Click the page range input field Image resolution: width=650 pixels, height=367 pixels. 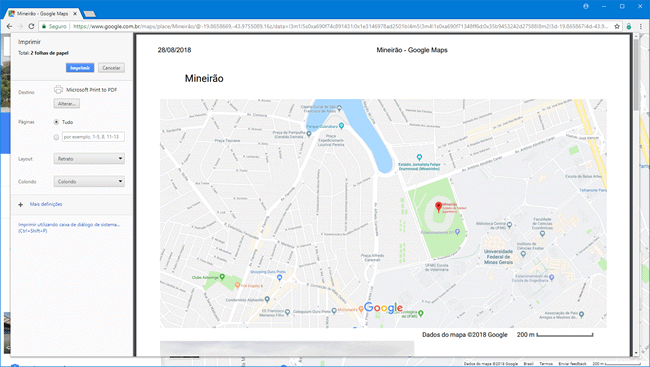point(93,136)
